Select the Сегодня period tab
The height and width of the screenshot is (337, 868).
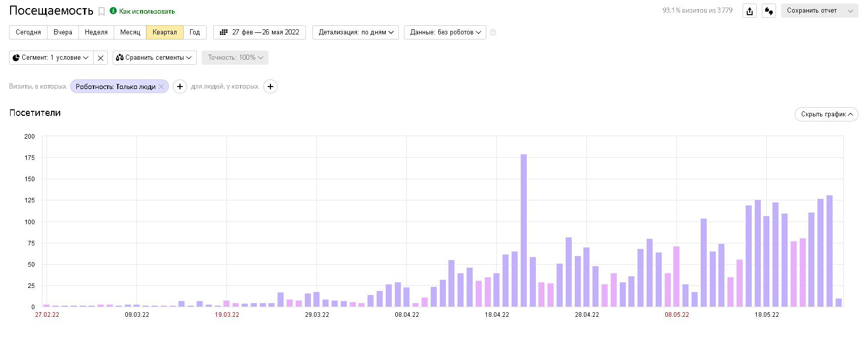28,32
